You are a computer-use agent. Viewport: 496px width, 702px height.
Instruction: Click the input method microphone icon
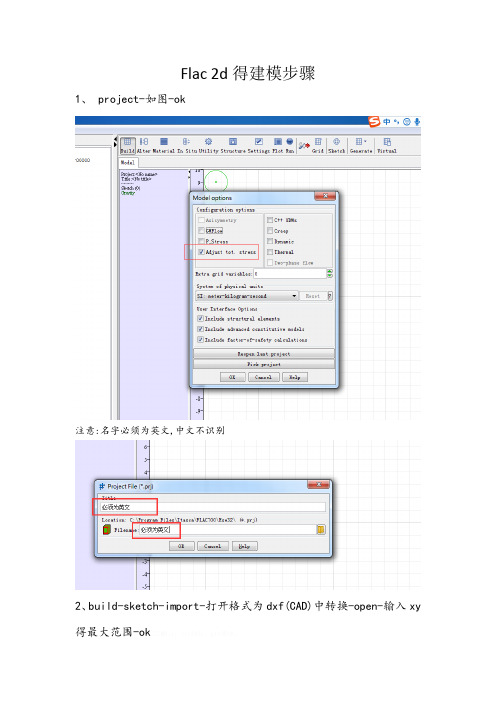pyautogui.click(x=417, y=121)
